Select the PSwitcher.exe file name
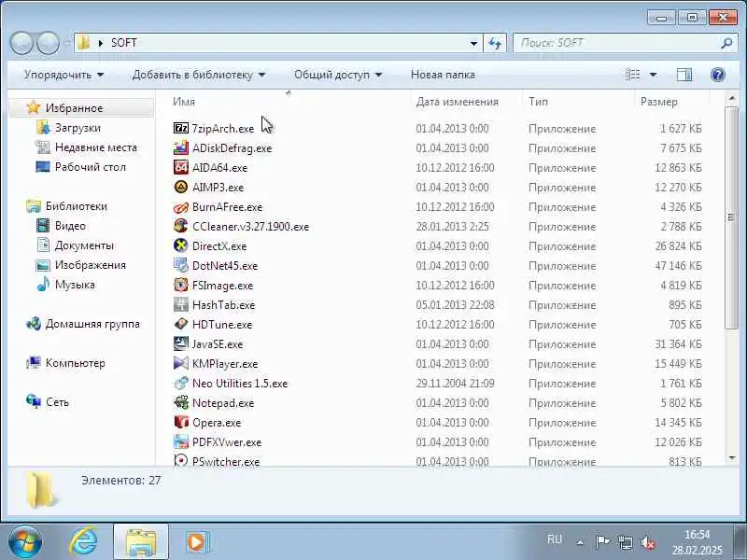The image size is (747, 560). [226, 461]
